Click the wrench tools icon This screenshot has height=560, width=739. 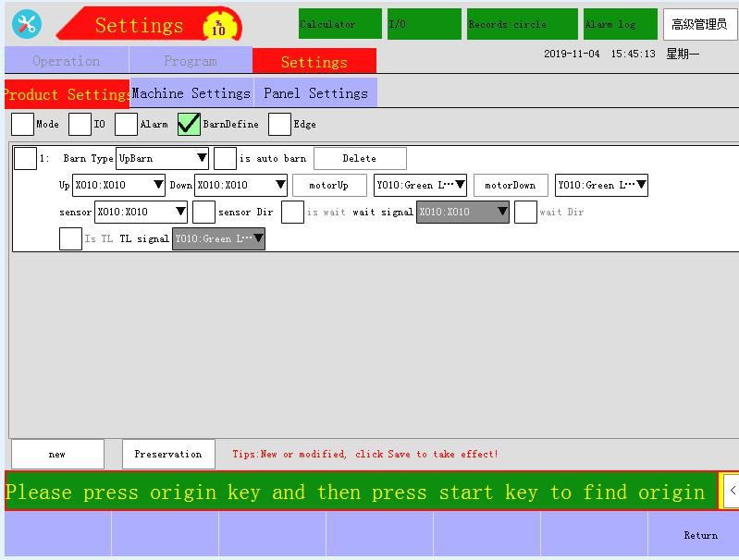click(x=27, y=24)
